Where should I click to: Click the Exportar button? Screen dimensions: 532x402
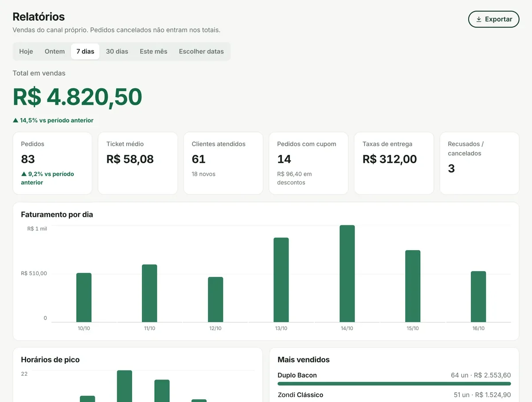[x=493, y=19]
